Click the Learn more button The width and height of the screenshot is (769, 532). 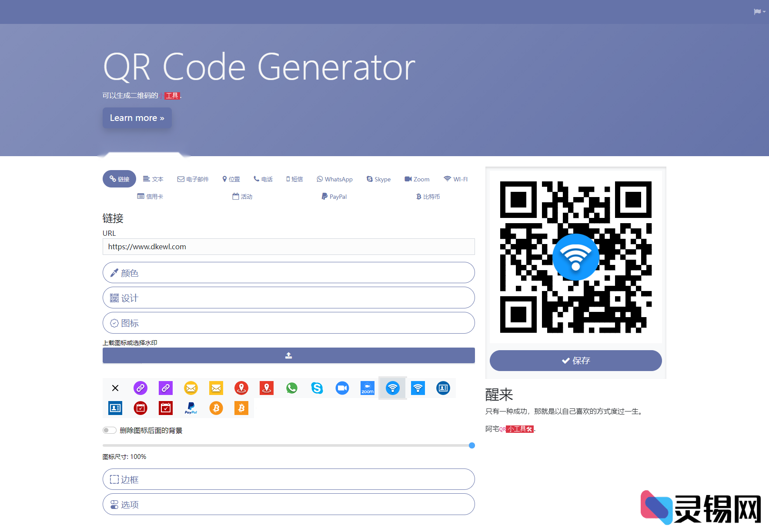point(137,118)
